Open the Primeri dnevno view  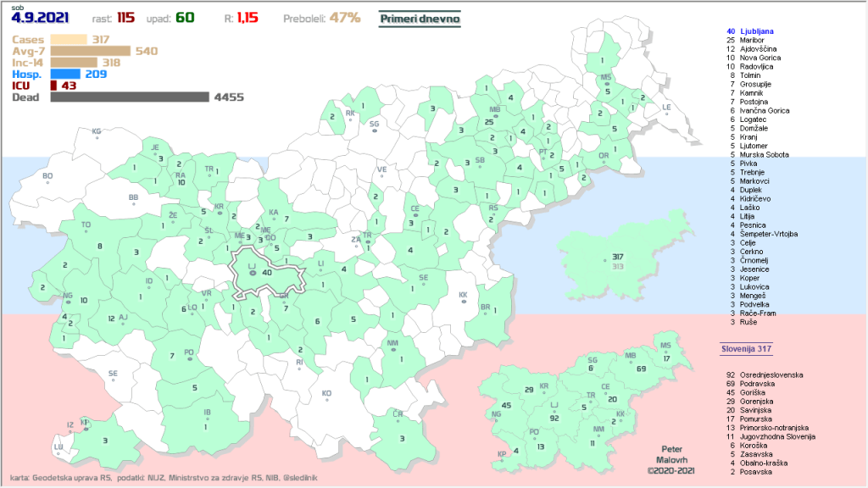pyautogui.click(x=419, y=18)
